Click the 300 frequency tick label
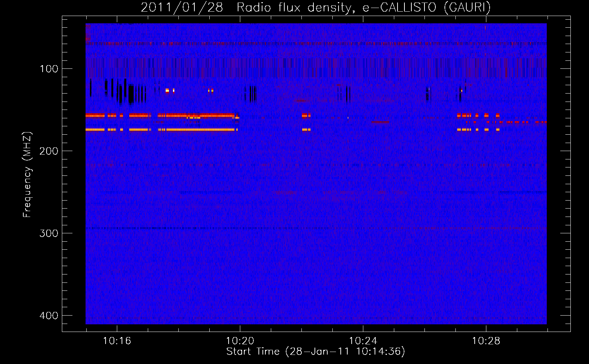 [49, 233]
